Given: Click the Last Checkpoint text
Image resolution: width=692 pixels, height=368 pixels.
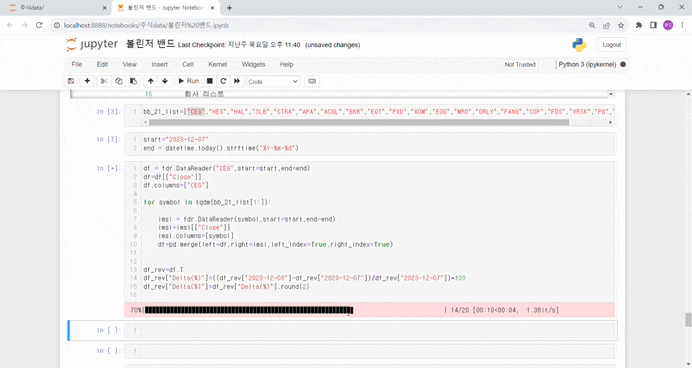Looking at the screenshot, I should [239, 45].
